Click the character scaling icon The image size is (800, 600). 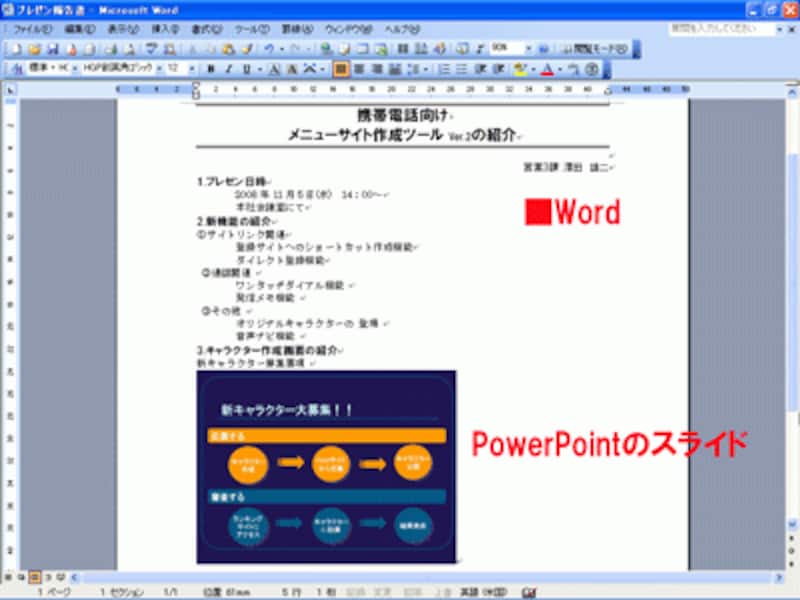pyautogui.click(x=310, y=69)
